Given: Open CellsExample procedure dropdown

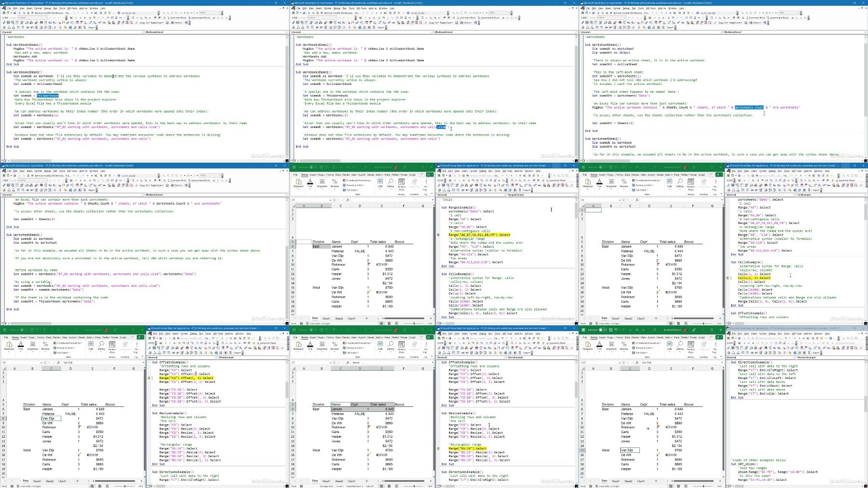Looking at the screenshot, I should click(864, 195).
